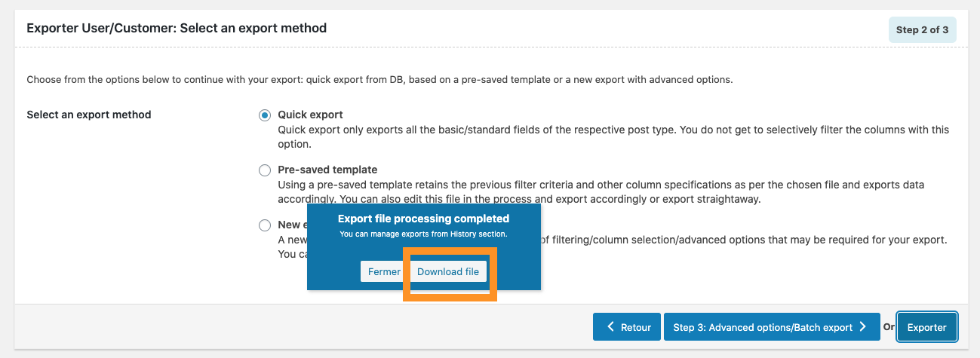Click the Export file processing completed title

pyautogui.click(x=423, y=219)
